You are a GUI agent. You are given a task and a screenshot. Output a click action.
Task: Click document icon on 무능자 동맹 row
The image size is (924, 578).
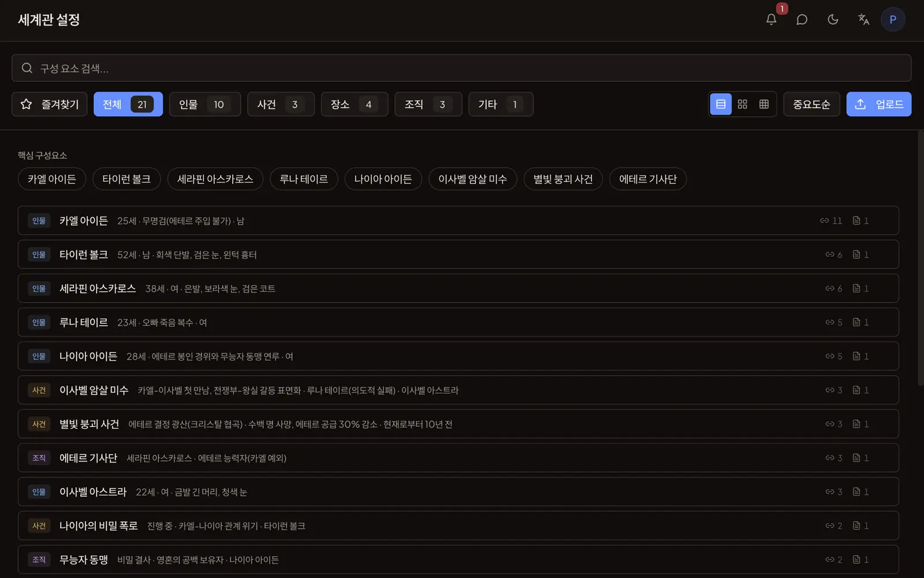856,560
